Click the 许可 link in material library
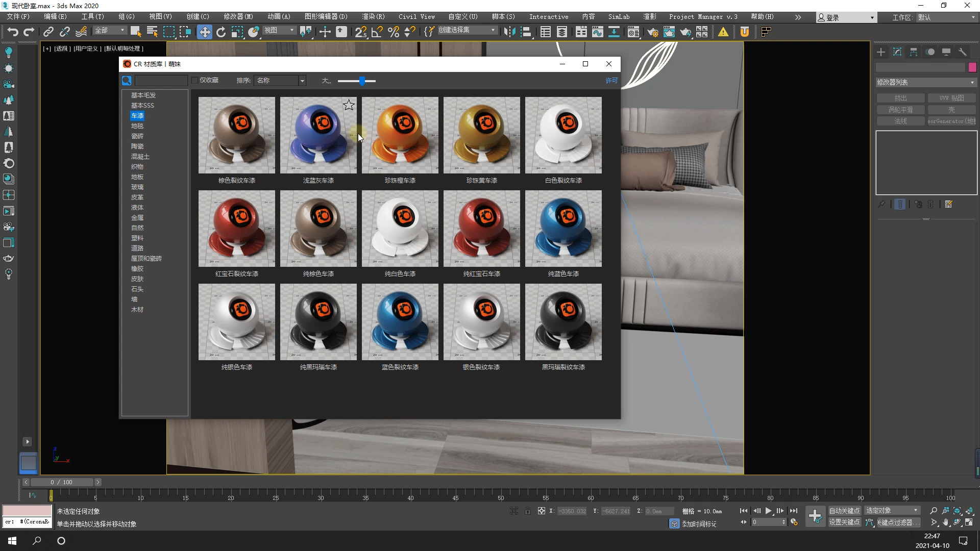980x551 pixels. point(611,81)
